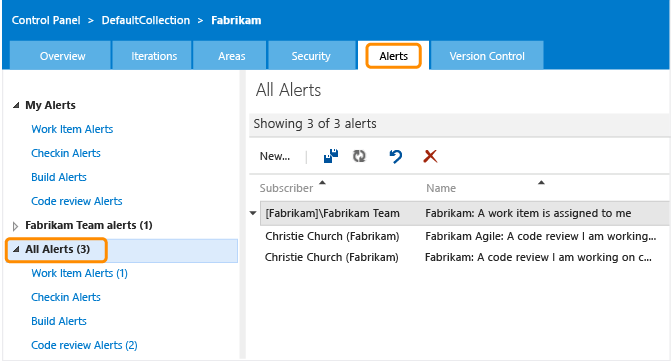Select 'A work item is assigned to me' alert
The image size is (671, 361).
point(528,213)
